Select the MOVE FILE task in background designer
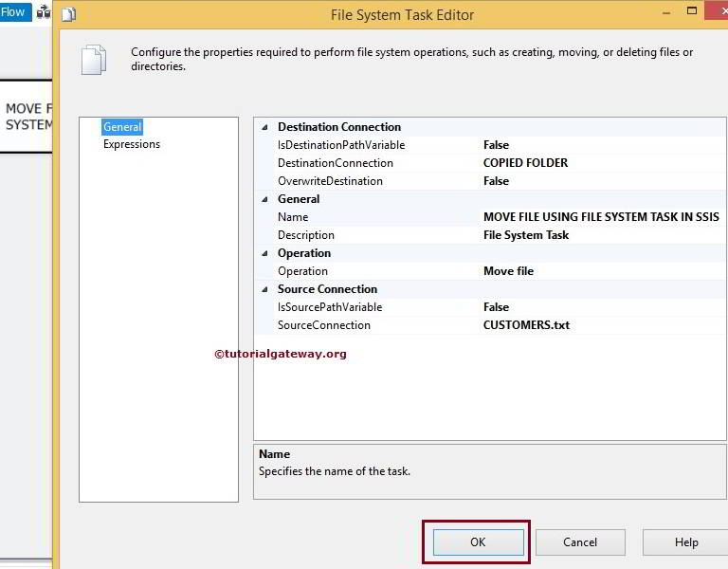The height and width of the screenshot is (569, 728). (27, 117)
